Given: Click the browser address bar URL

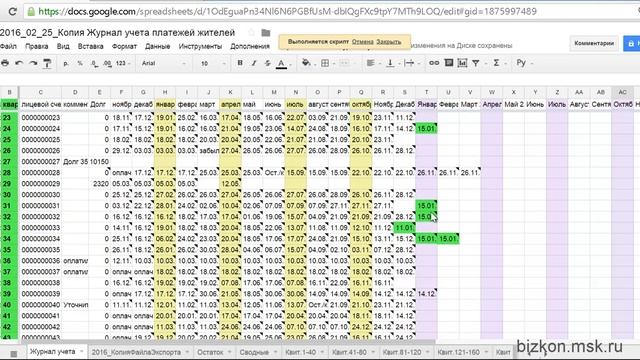Looking at the screenshot, I should click(x=287, y=11).
